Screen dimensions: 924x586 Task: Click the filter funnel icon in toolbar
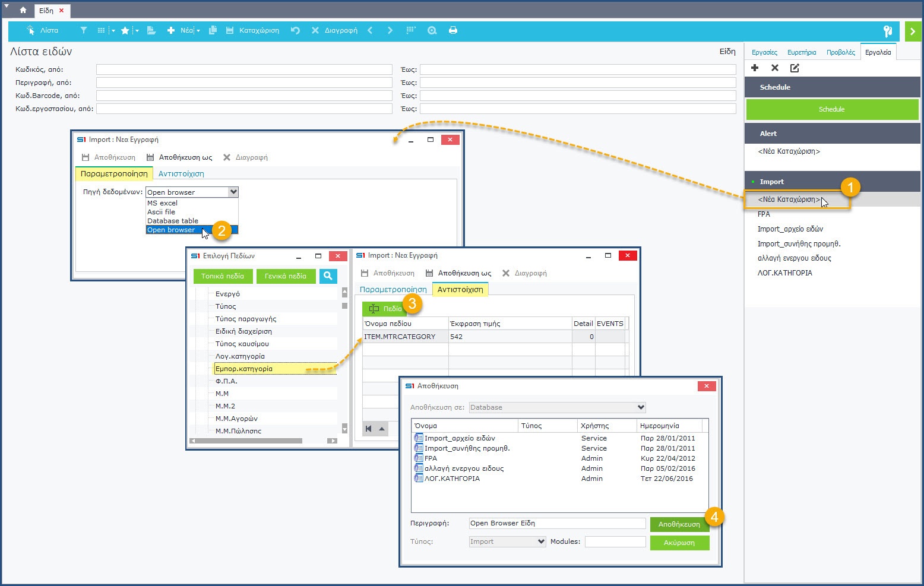84,30
